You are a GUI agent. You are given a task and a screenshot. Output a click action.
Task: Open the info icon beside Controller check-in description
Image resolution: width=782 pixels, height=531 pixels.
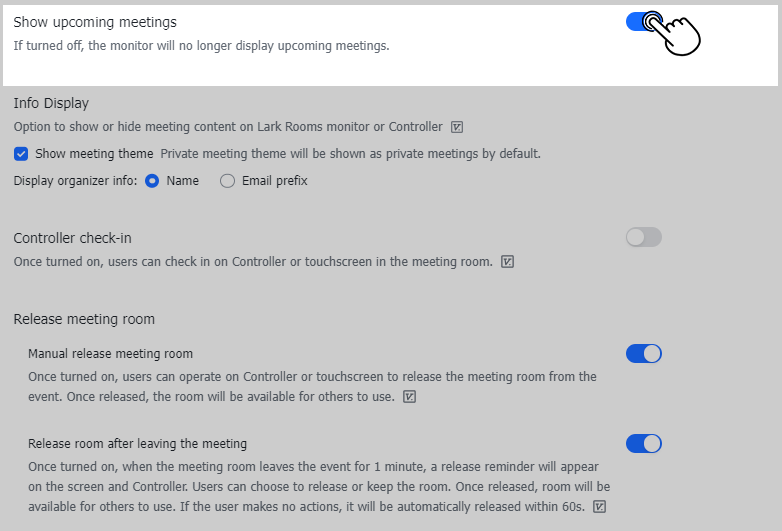pos(507,262)
